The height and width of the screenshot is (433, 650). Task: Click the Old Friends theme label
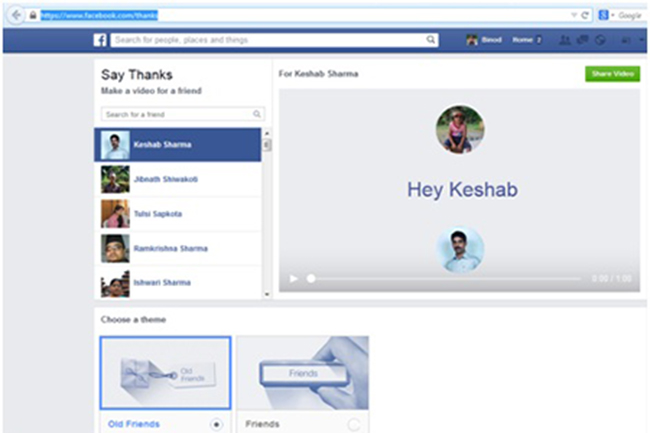(x=134, y=424)
